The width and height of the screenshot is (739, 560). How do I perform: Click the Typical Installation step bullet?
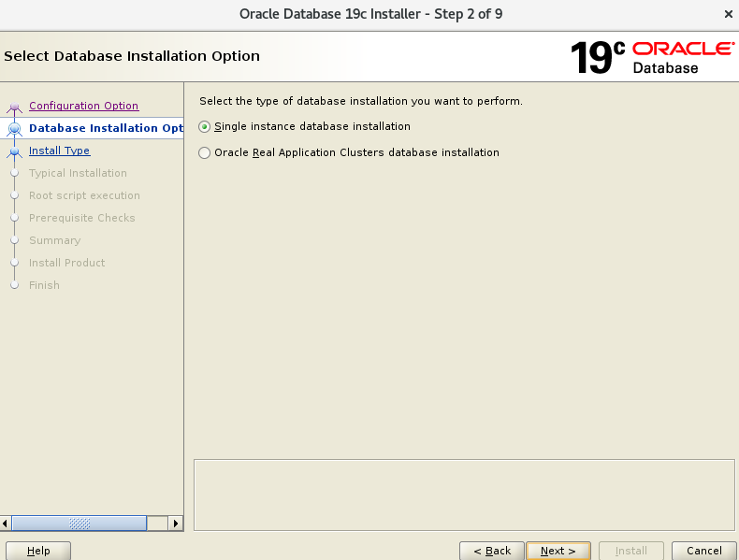click(x=15, y=173)
